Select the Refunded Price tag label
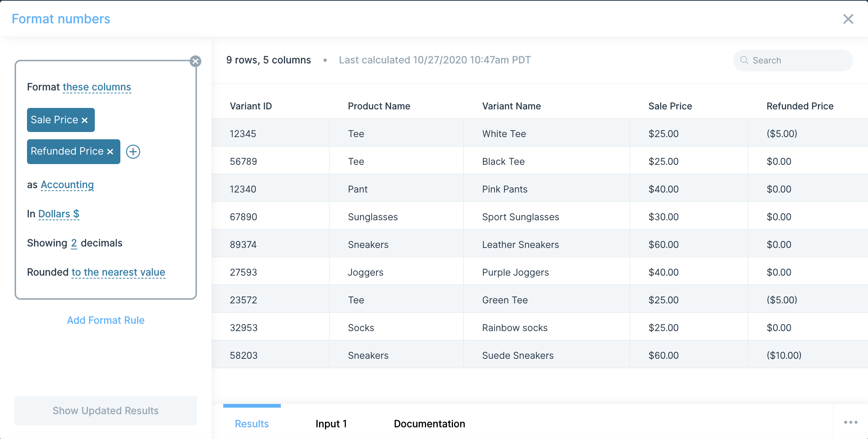The height and width of the screenshot is (439, 868). coord(67,151)
